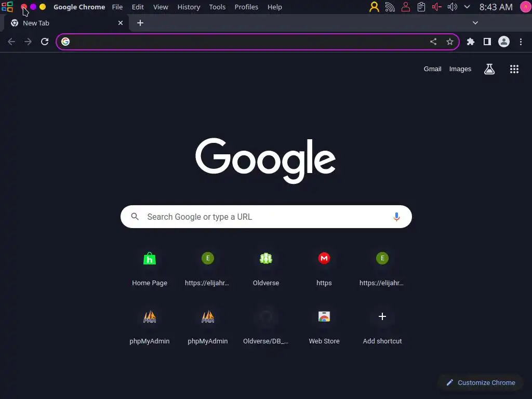Open the Tools menu
This screenshot has width=532, height=399.
coord(217,7)
